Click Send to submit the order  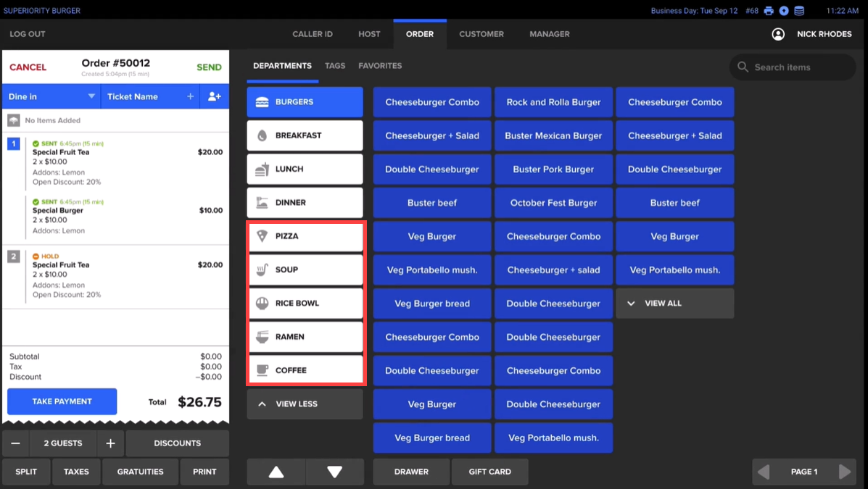[x=209, y=67]
